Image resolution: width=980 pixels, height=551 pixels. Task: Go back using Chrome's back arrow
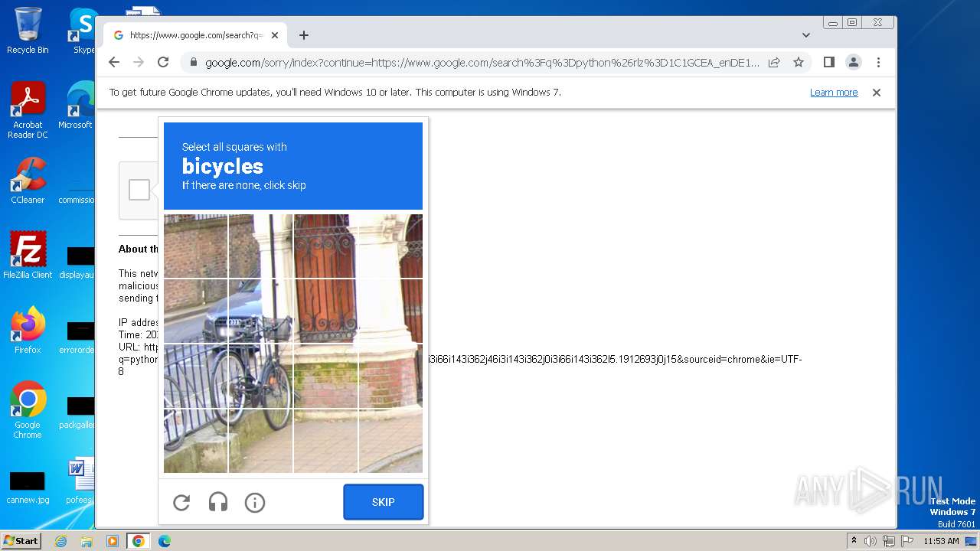(x=114, y=62)
